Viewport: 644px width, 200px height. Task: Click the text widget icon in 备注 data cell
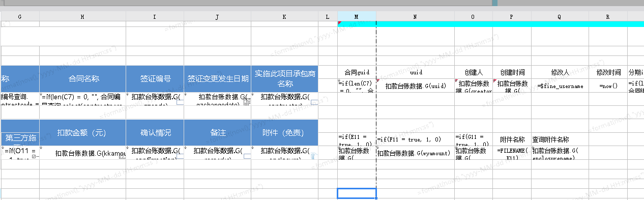click(x=247, y=156)
